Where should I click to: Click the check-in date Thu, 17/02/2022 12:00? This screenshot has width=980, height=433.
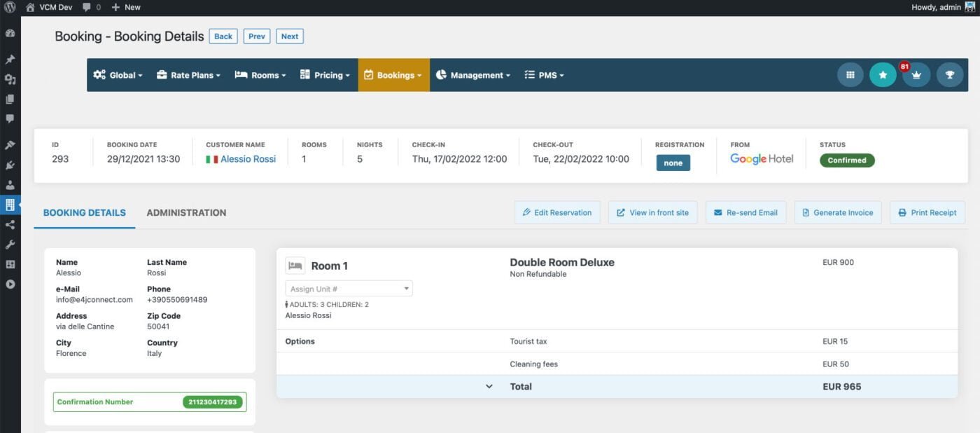click(x=459, y=159)
